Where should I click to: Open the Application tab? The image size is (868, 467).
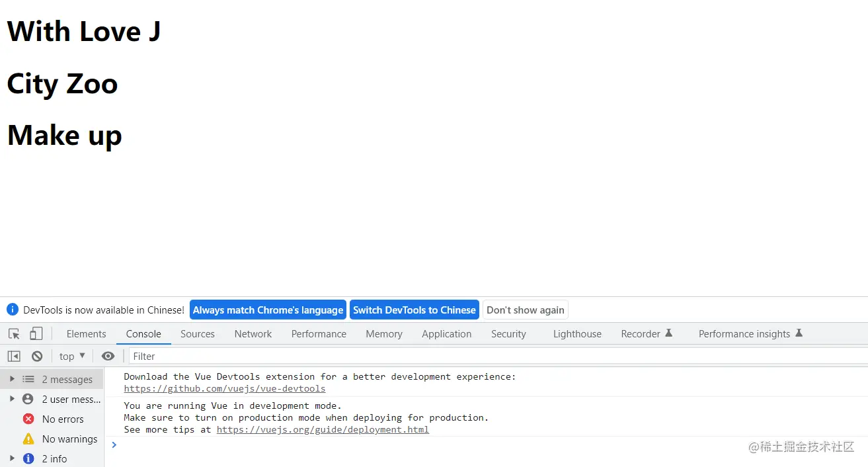(447, 334)
